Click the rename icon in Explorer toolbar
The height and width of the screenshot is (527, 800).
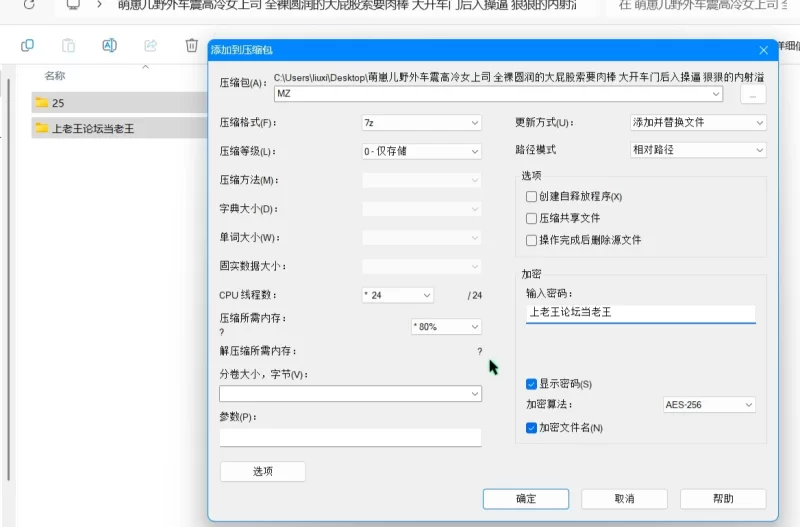pos(110,45)
